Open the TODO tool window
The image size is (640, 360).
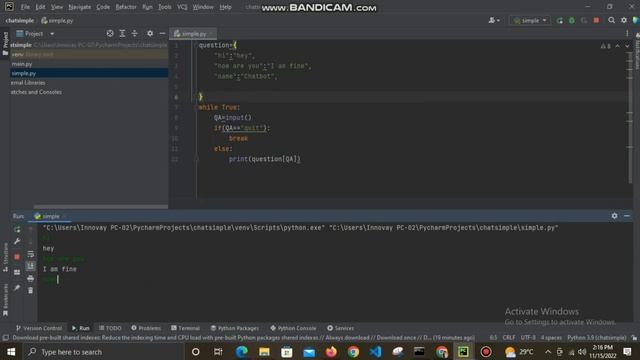tap(110, 328)
